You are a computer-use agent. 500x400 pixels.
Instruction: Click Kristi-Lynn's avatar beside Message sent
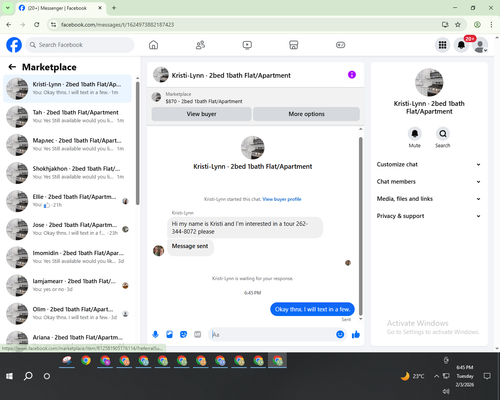pyautogui.click(x=158, y=251)
